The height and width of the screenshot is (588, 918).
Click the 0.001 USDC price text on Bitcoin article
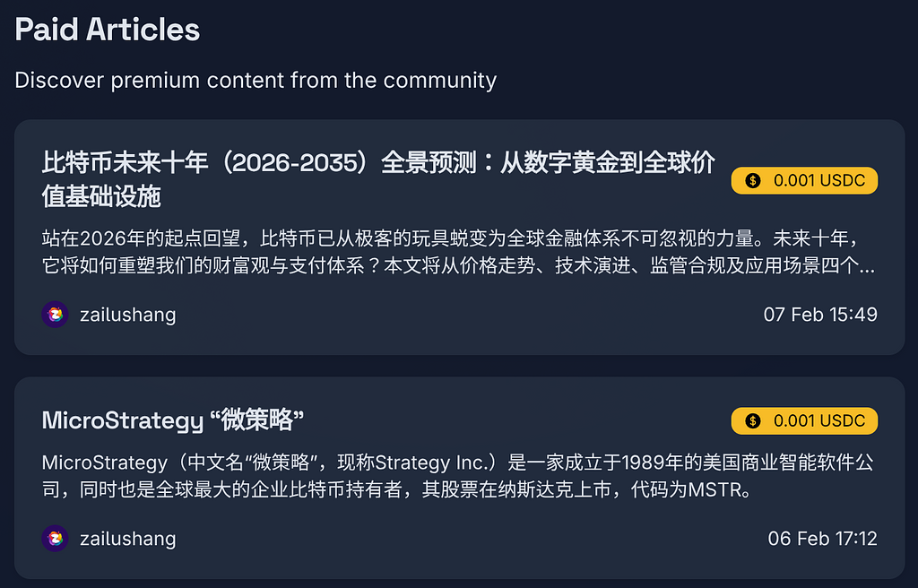pos(819,181)
